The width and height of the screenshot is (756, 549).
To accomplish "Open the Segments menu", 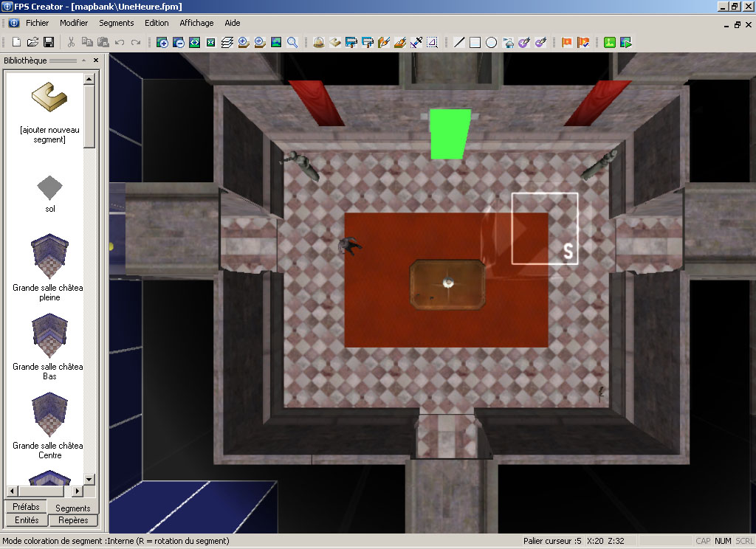I will 116,23.
